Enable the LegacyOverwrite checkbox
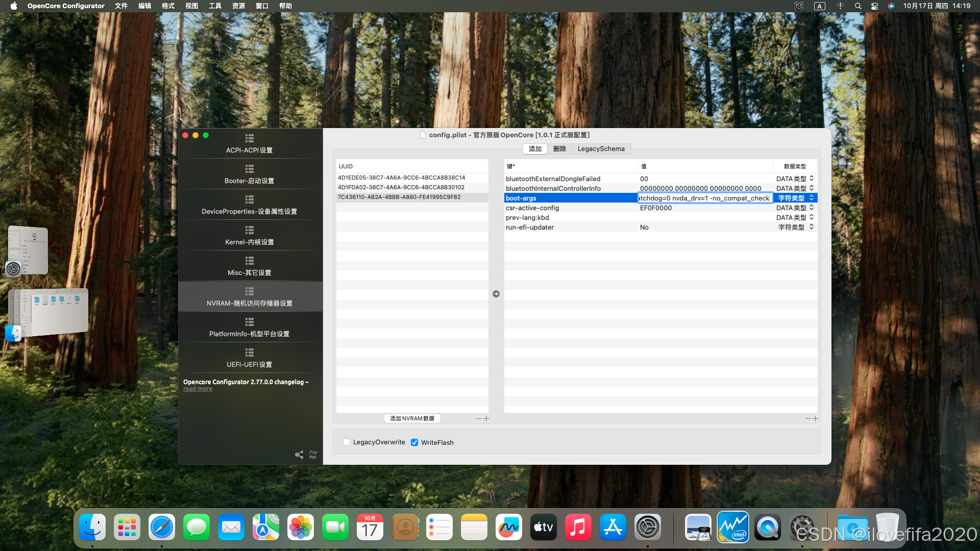This screenshot has height=551, width=980. coord(347,442)
